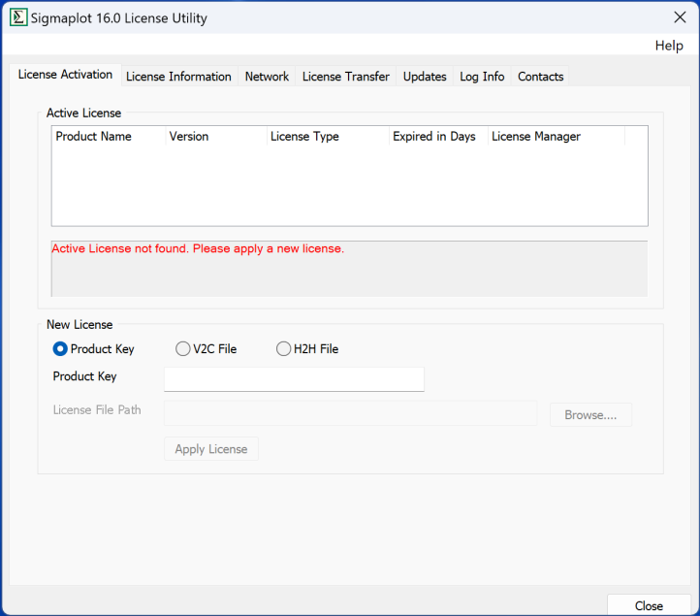Click the Version column header
This screenshot has width=700, height=616.
pyautogui.click(x=216, y=136)
